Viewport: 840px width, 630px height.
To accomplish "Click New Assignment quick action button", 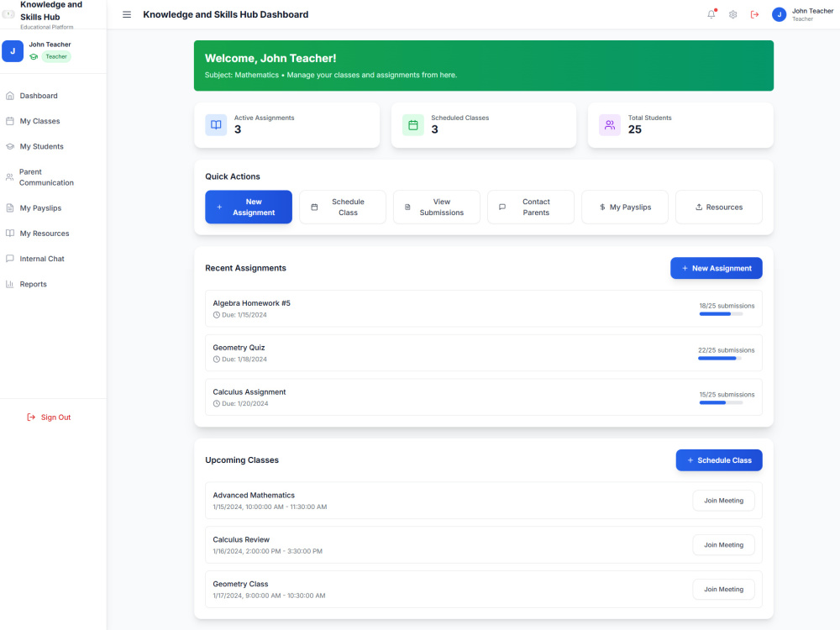I will pos(249,207).
